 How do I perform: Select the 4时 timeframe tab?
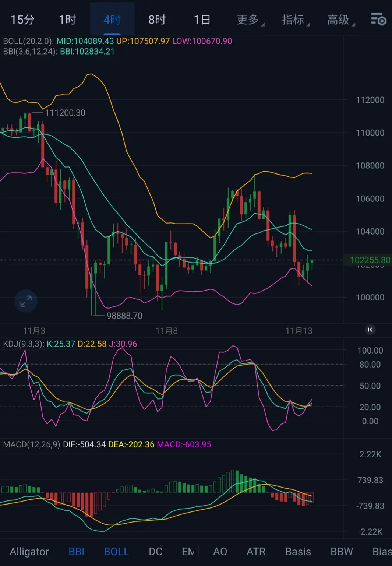(112, 20)
